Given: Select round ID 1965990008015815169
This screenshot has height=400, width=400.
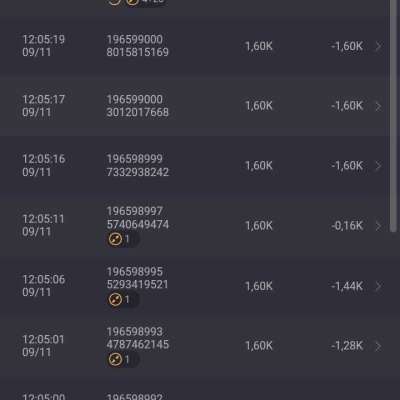Looking at the screenshot, I should [x=137, y=46].
